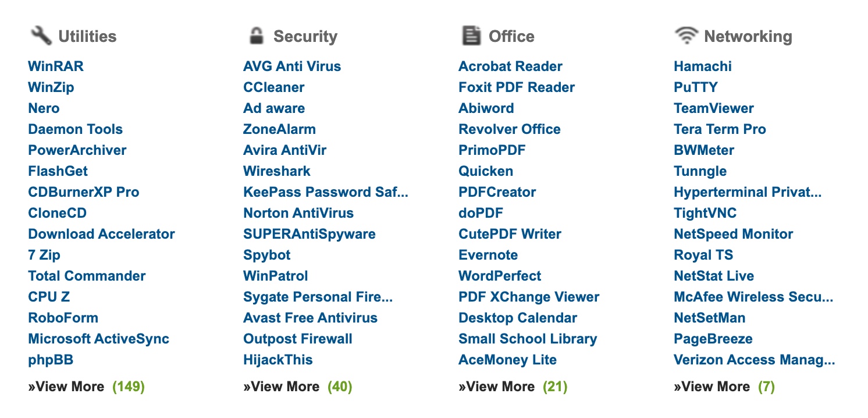This screenshot has width=868, height=418.
Task: Open the Evernote link
Action: (488, 255)
